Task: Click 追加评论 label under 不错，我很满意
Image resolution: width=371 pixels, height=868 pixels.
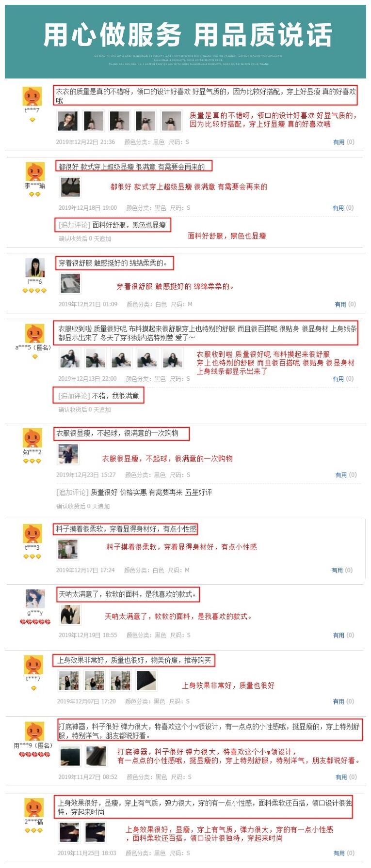Action: pos(74,396)
